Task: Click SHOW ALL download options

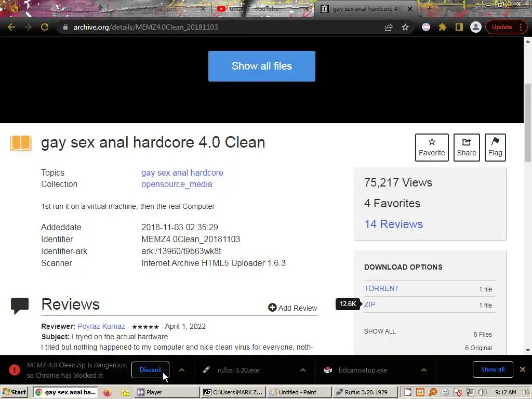Action: (380, 331)
